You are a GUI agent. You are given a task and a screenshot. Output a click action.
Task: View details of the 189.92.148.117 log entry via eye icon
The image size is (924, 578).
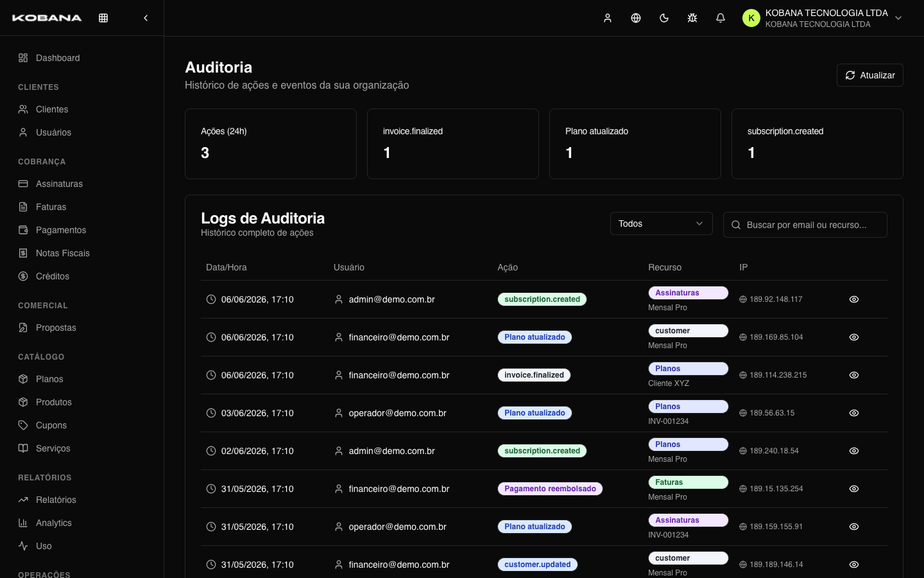[854, 299]
